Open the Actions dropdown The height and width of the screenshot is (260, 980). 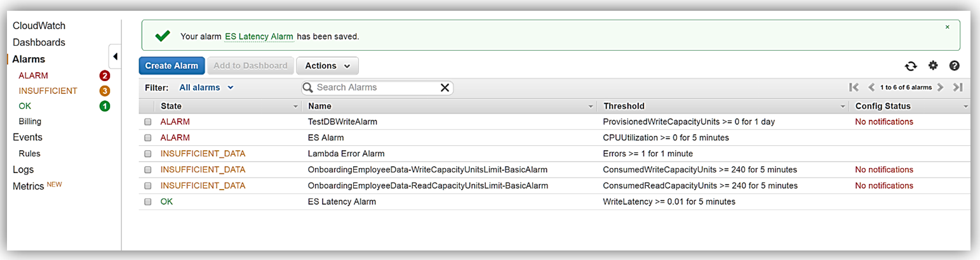click(327, 66)
